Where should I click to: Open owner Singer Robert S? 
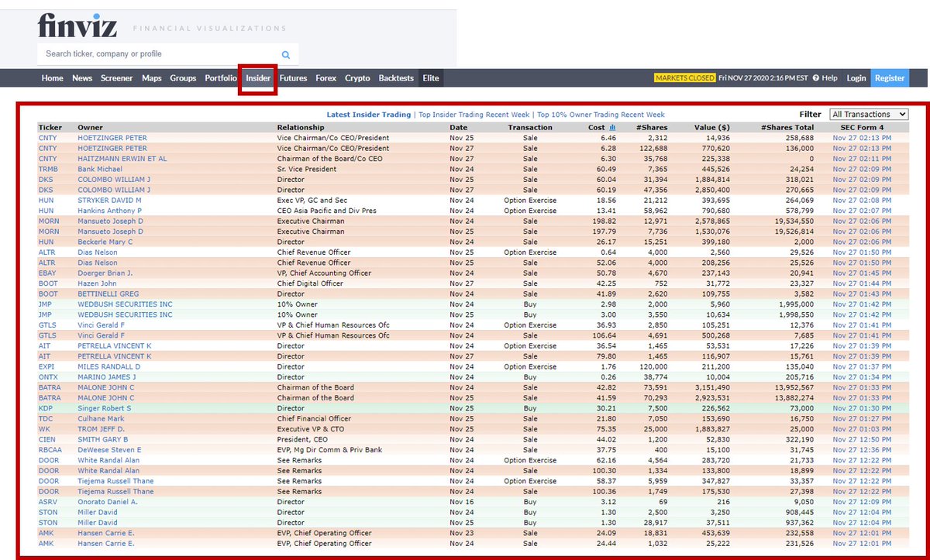[105, 408]
